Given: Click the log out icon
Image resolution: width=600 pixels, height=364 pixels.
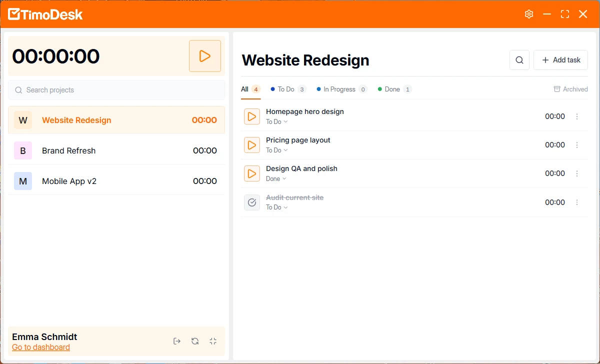Looking at the screenshot, I should coord(177,341).
